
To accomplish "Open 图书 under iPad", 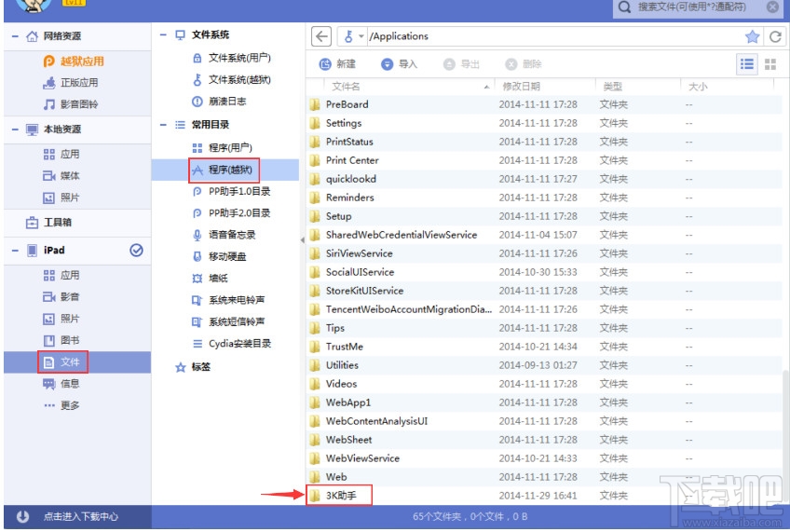I will 61,341.
